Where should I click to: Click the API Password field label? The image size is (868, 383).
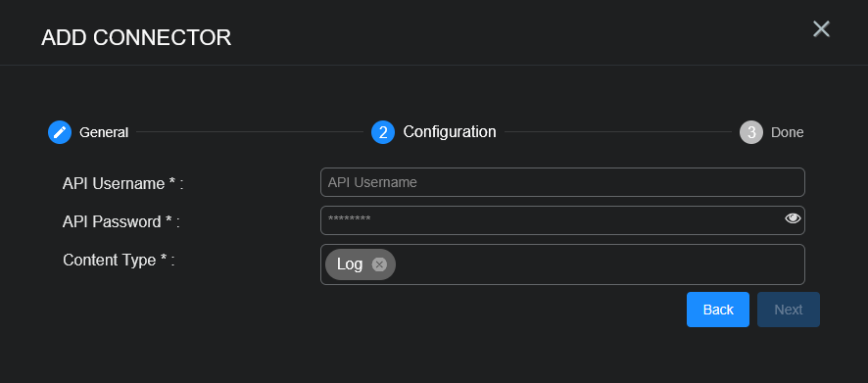(x=121, y=222)
